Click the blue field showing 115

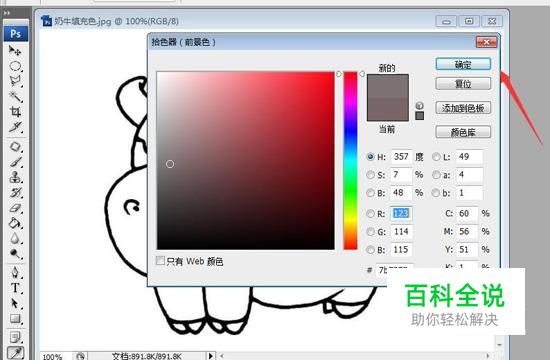[x=401, y=250]
